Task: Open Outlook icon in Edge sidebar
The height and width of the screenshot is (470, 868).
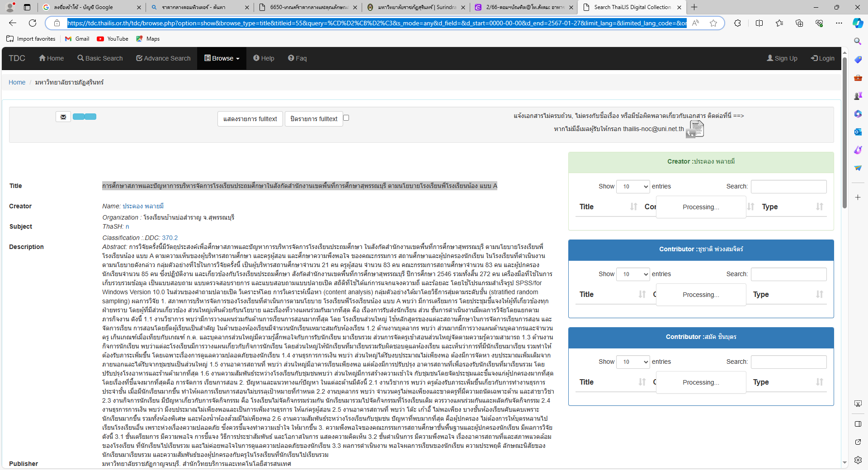Action: [858, 132]
